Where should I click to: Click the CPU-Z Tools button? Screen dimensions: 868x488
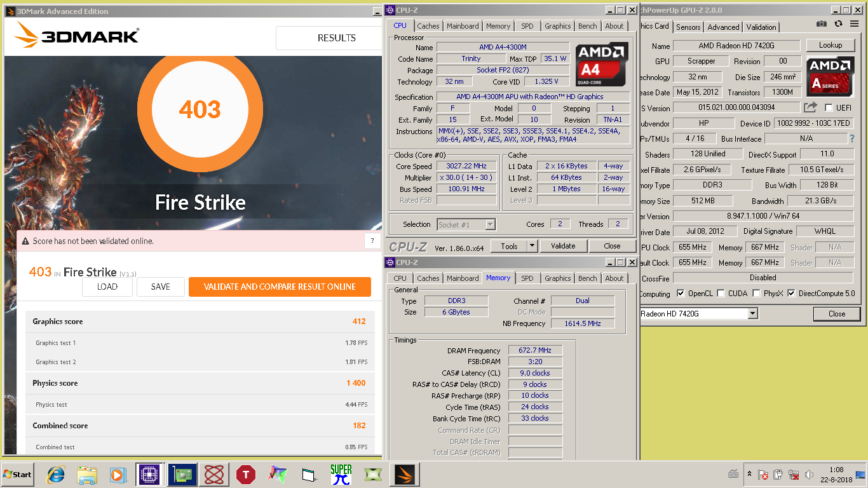pos(509,246)
